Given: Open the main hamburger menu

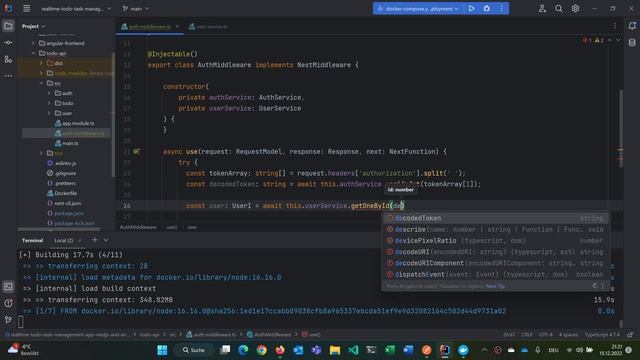Looking at the screenshot, I should pyautogui.click(x=27, y=8).
